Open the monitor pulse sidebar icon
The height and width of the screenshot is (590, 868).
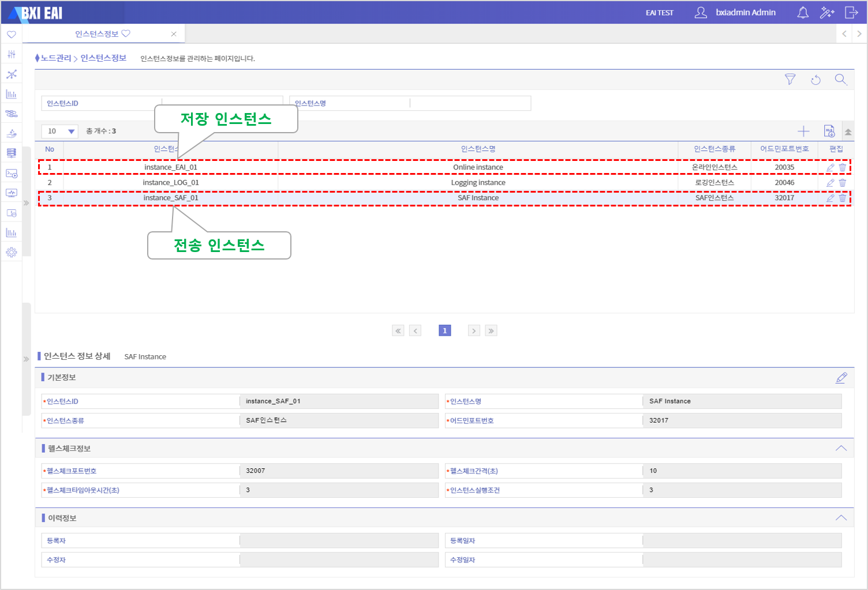(12, 193)
